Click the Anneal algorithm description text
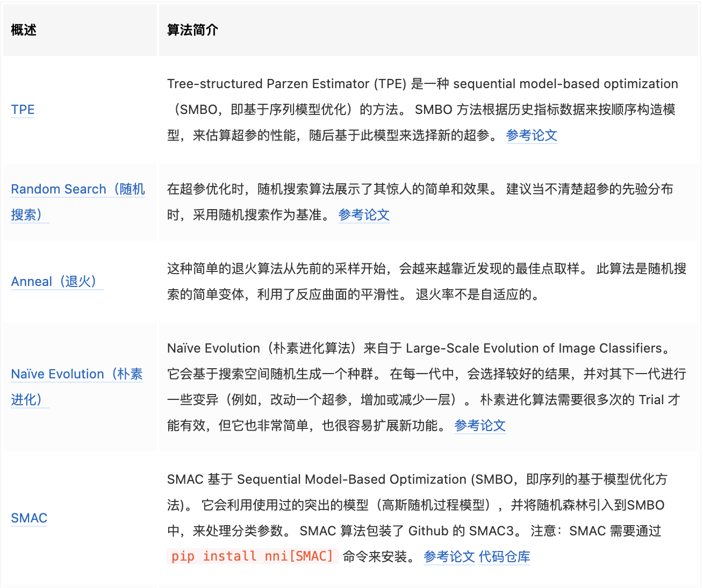Viewport: 703px width, 588px height. 419,281
